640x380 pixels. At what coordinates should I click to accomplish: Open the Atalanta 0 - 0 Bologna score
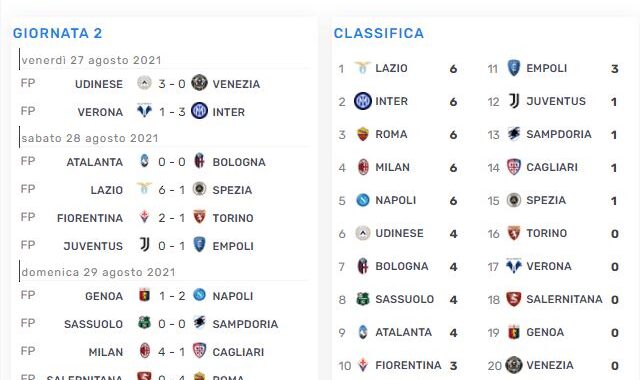click(171, 162)
